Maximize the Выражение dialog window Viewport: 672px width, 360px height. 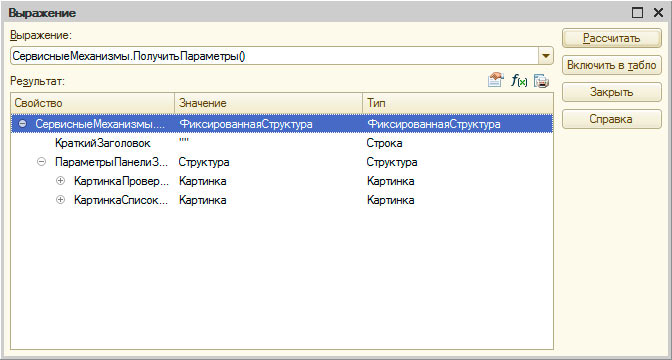tap(637, 13)
